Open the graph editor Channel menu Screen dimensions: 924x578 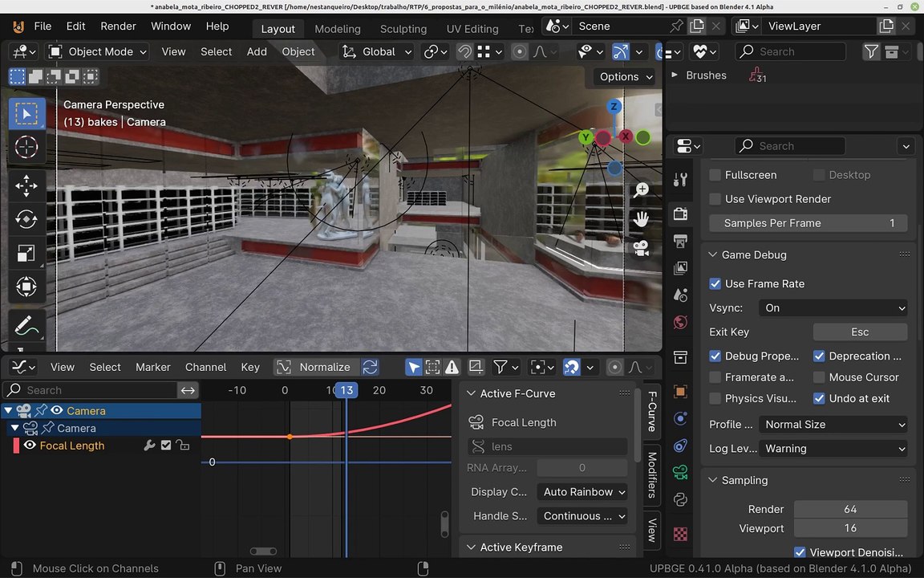[205, 367]
